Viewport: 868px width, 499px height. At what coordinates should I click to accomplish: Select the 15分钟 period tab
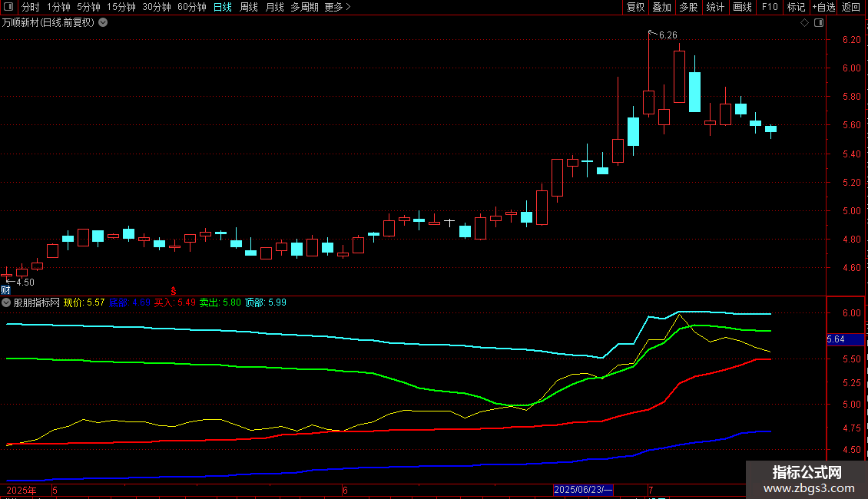121,7
